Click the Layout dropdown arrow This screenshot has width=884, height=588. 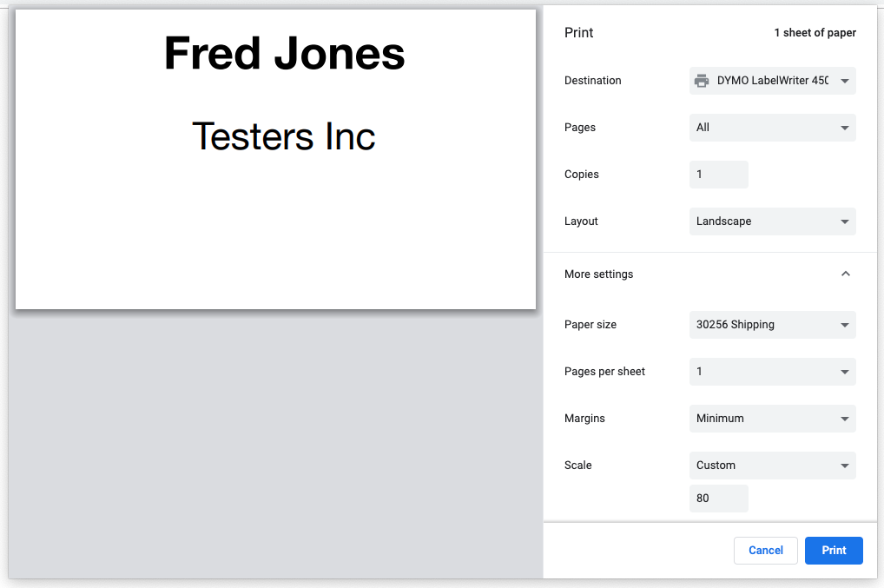[x=845, y=221]
